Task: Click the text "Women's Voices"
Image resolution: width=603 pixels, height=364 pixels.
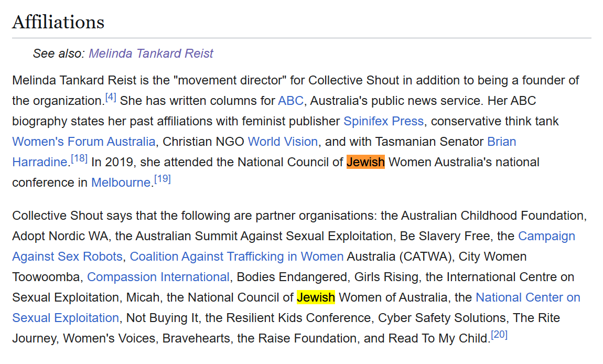Action: 110,338
